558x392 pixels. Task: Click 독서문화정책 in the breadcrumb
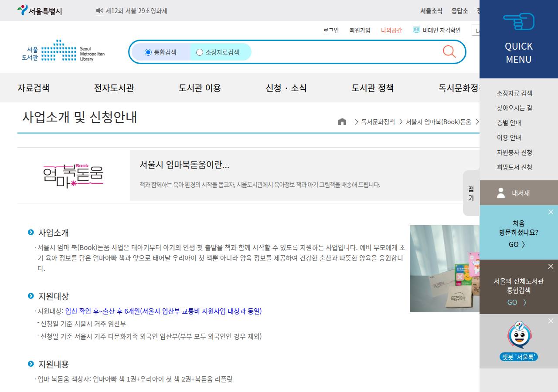pyautogui.click(x=378, y=122)
